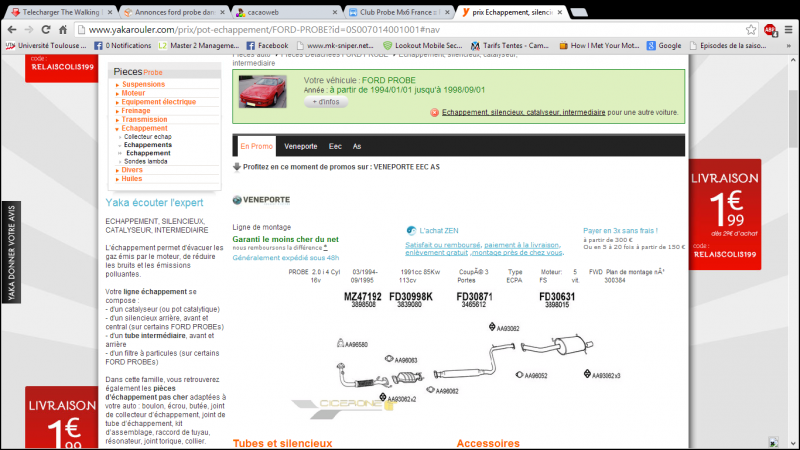Screen dimensions: 800x450
Task: Click the + d'infos vehicle button
Action: click(326, 102)
